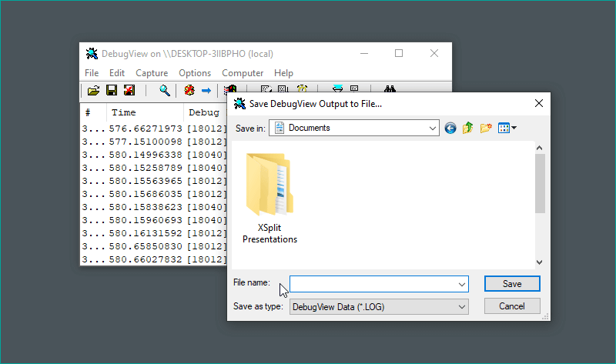Click the Save button
This screenshot has height=364, width=616.
coord(512,284)
